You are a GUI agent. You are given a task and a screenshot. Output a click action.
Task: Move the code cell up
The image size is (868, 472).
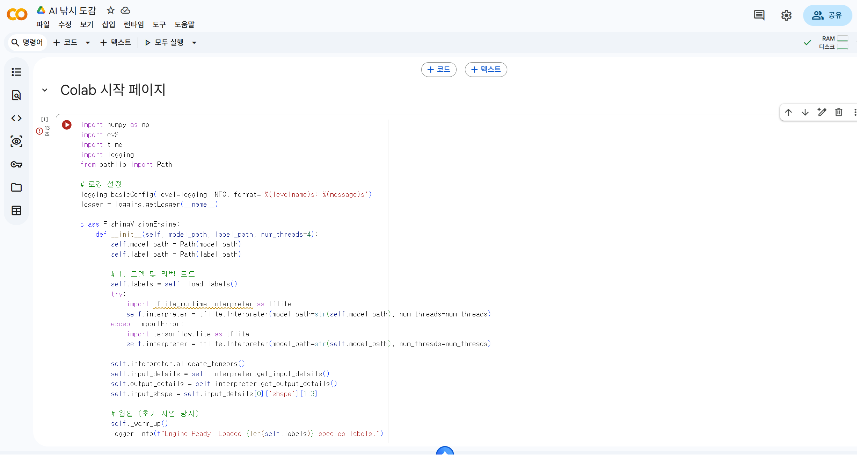coord(788,112)
